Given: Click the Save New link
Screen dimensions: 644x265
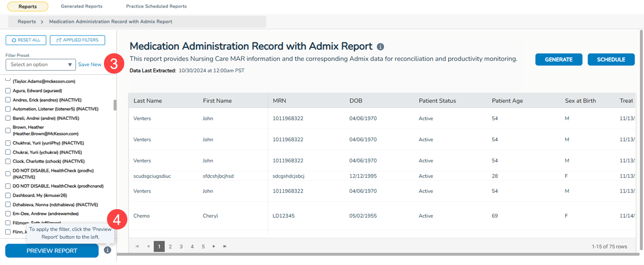Looking at the screenshot, I should [x=90, y=64].
